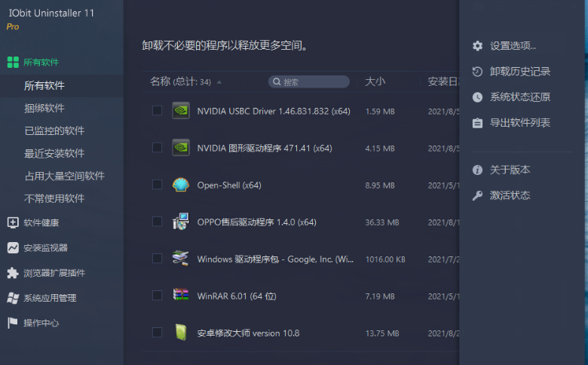Click the 设置选项 gear icon
Screen dimensions: 588x365
pyautogui.click(x=477, y=46)
